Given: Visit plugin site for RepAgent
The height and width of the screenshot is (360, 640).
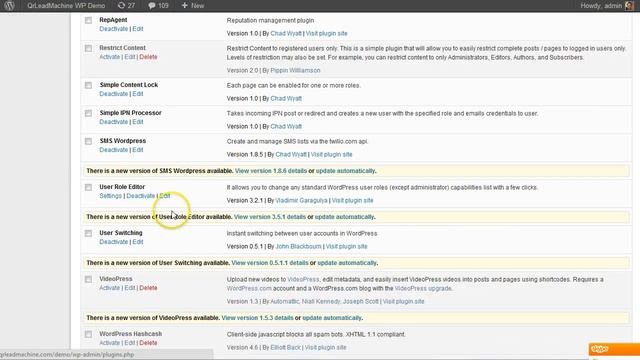Looking at the screenshot, I should [327, 33].
